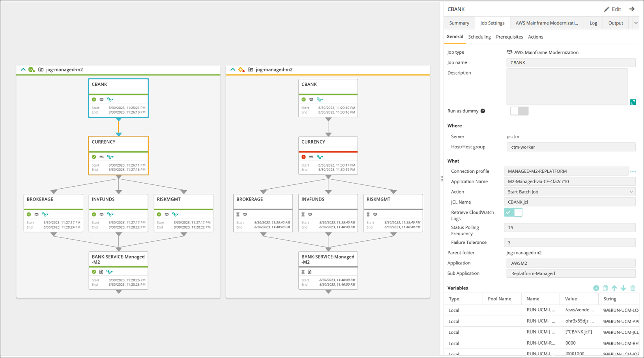Click the forward arrow icon beside Edit
Viewport: 644px width, 358px height.
pyautogui.click(x=632, y=9)
